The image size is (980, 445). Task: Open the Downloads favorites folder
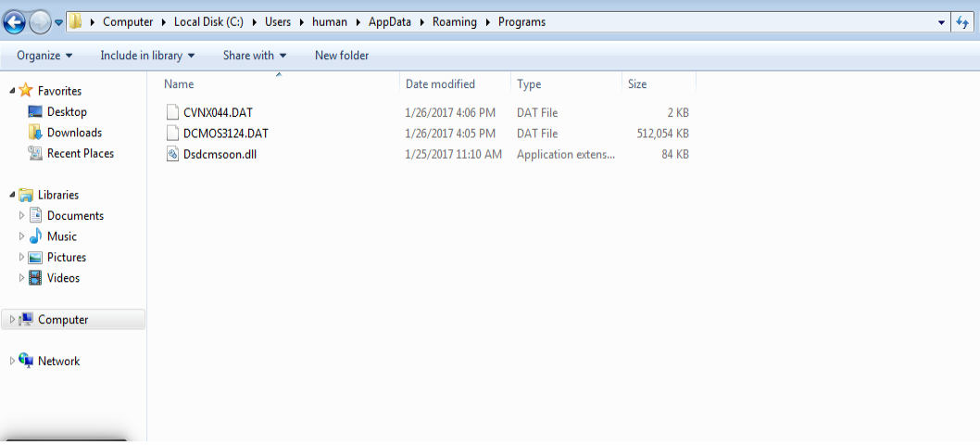(74, 133)
